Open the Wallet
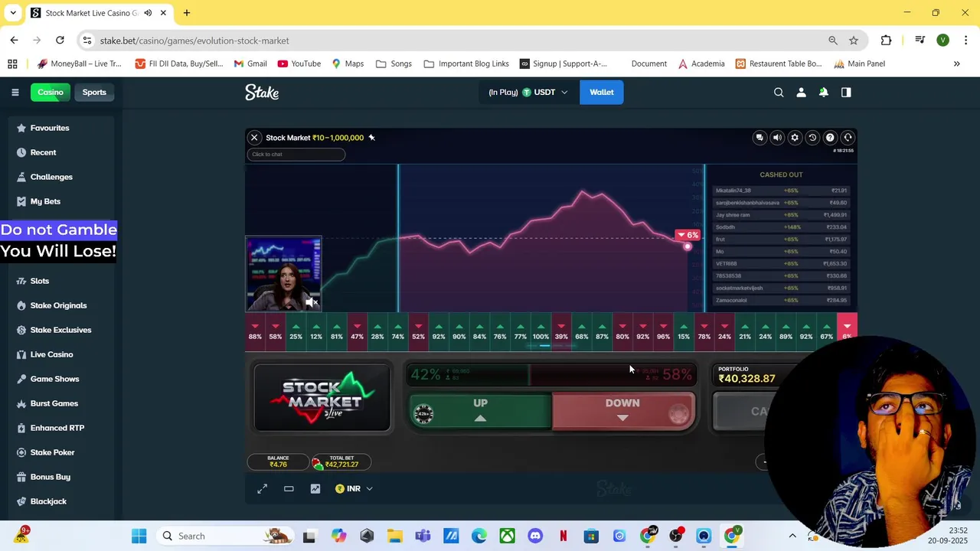Viewport: 980px width, 551px height. [602, 93]
